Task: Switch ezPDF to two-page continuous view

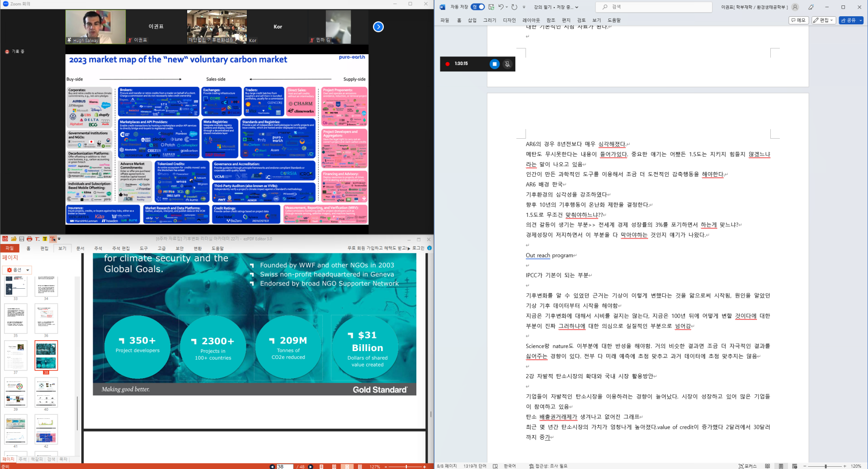Action: coord(360,467)
